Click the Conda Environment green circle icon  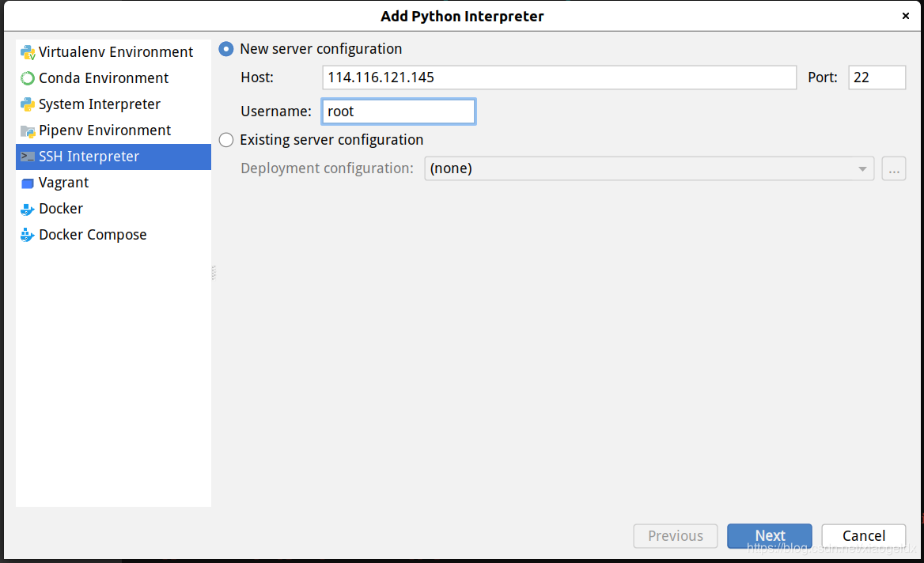pyautogui.click(x=28, y=78)
